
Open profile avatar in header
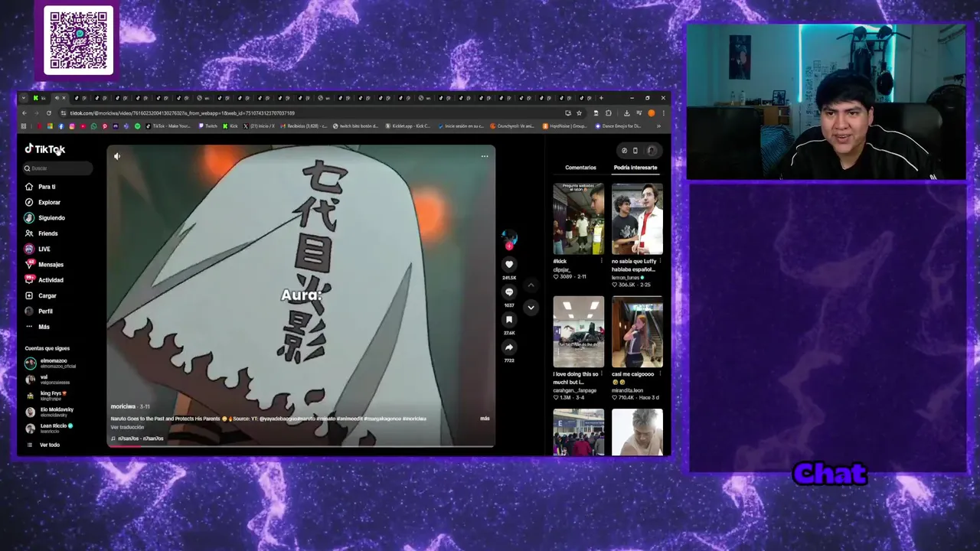coord(652,151)
